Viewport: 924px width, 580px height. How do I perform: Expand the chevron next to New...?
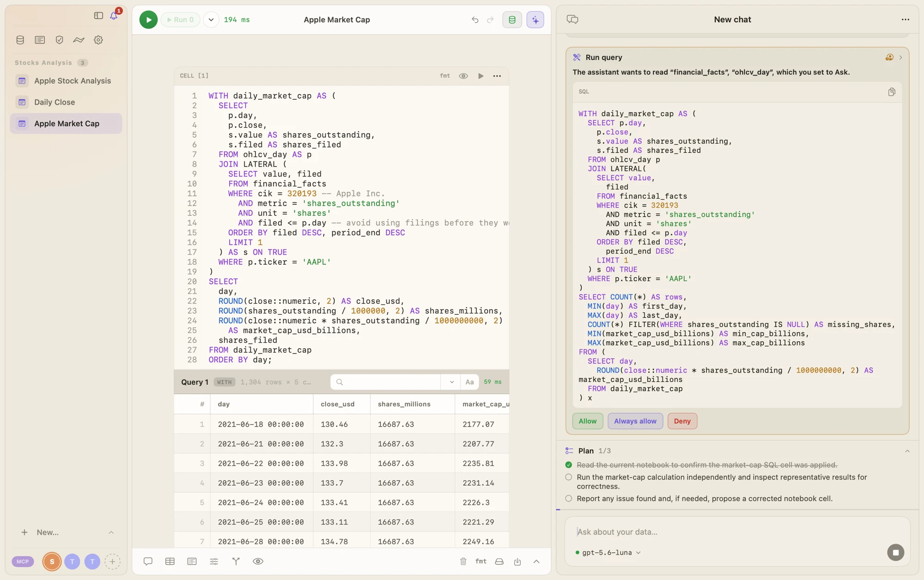click(111, 532)
